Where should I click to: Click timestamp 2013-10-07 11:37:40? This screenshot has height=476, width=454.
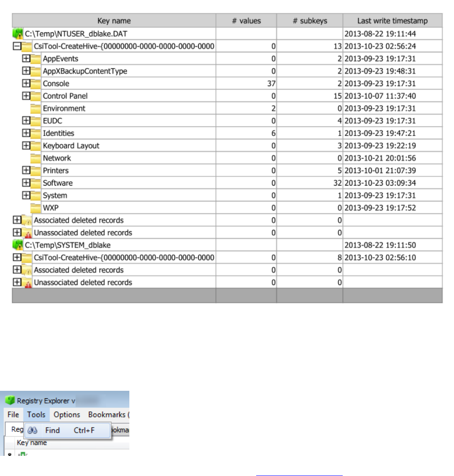[380, 96]
